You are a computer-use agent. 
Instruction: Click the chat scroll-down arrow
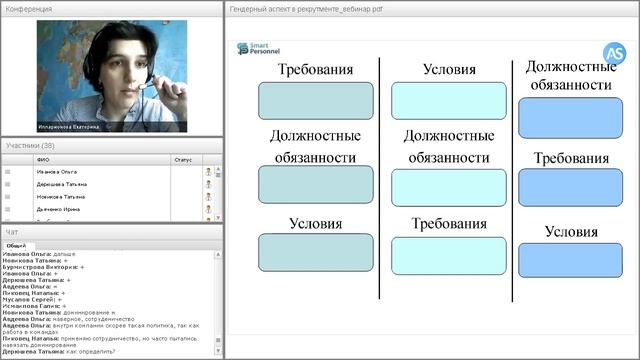(218, 351)
